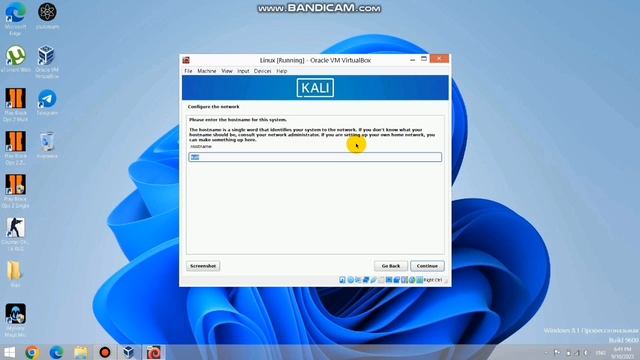Click the Continue button in the installer
This screenshot has height=360, width=640.
pyautogui.click(x=427, y=266)
